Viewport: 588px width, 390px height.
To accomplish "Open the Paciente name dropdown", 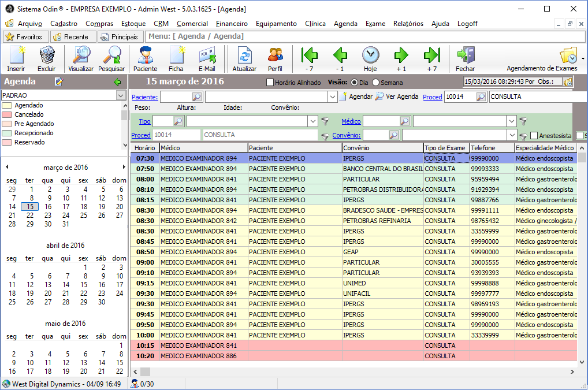I will [332, 96].
